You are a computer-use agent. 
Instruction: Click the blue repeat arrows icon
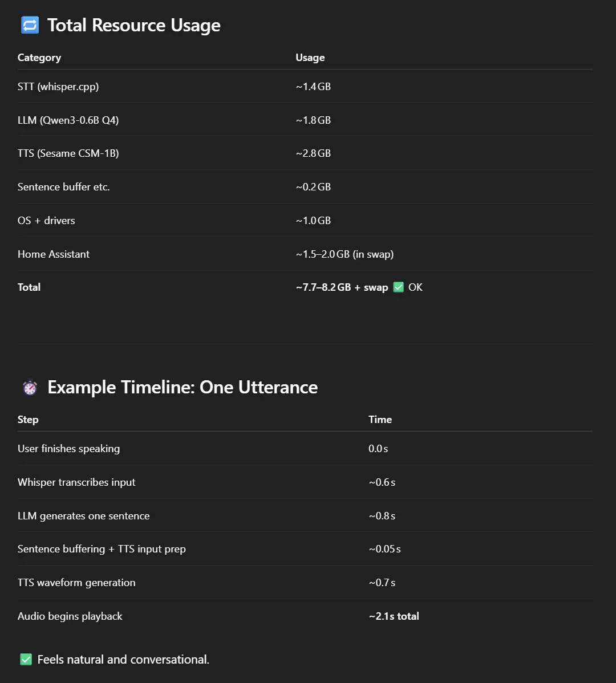point(30,25)
